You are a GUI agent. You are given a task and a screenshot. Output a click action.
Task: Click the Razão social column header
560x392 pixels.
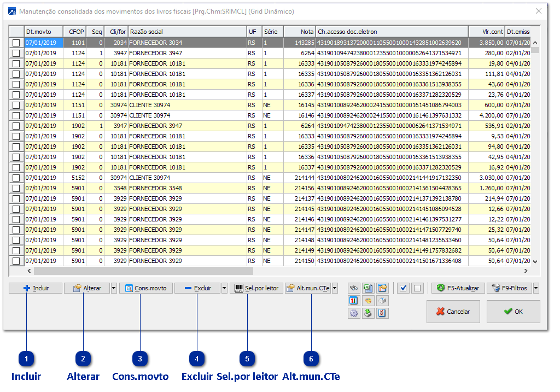coord(187,32)
